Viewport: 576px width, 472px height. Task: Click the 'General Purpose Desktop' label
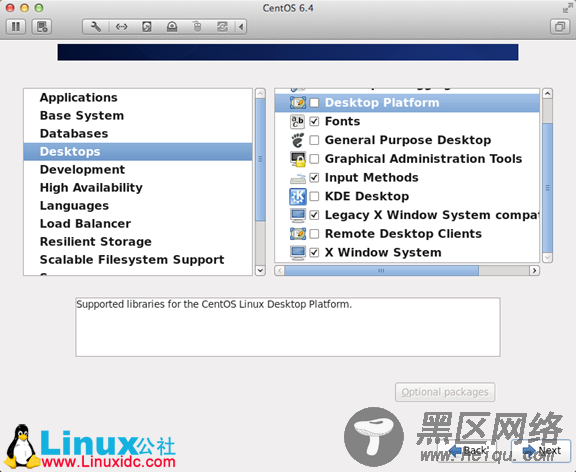pos(408,140)
